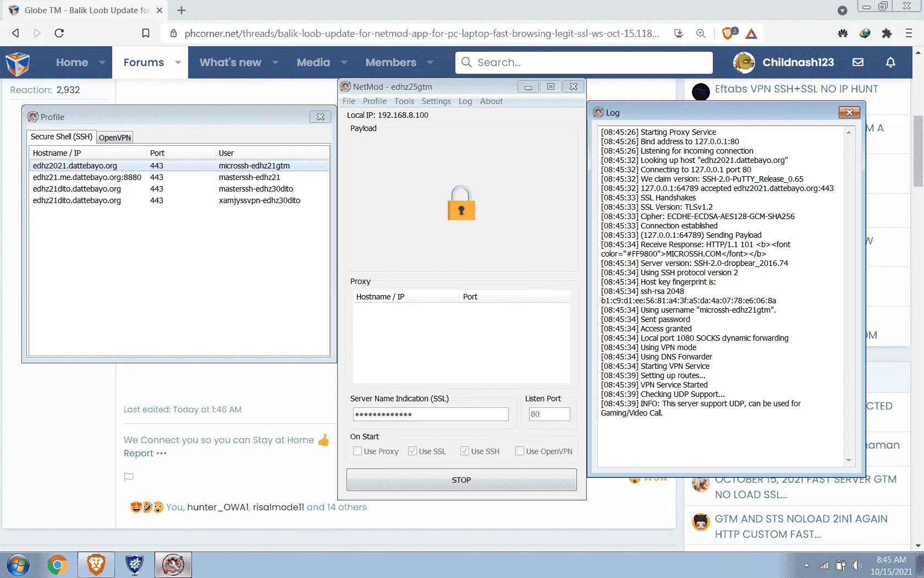This screenshot has width=924, height=578.
Task: Click the hunter_OWAI reactor name
Action: [x=218, y=507]
